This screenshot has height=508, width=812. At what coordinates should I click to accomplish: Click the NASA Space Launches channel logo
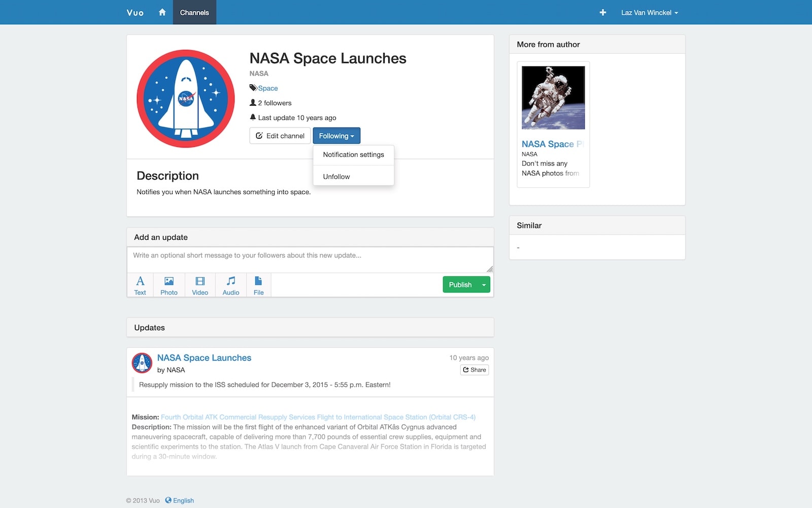[x=186, y=99]
